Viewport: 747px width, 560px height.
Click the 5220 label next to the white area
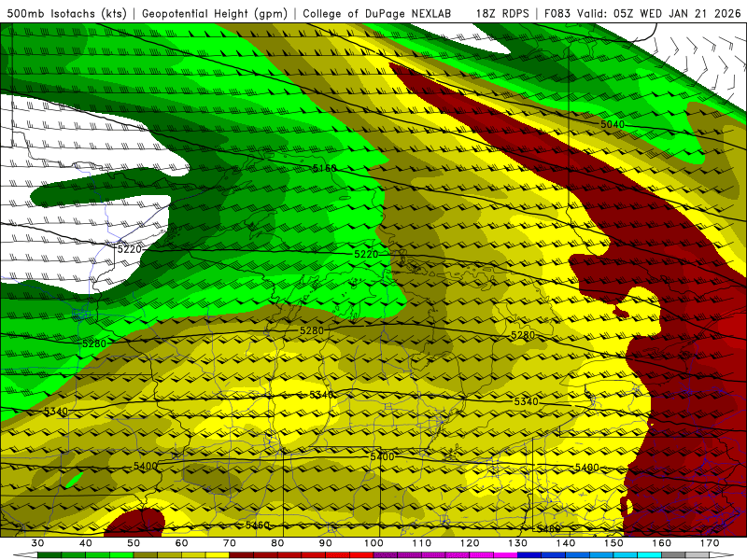pyautogui.click(x=130, y=249)
